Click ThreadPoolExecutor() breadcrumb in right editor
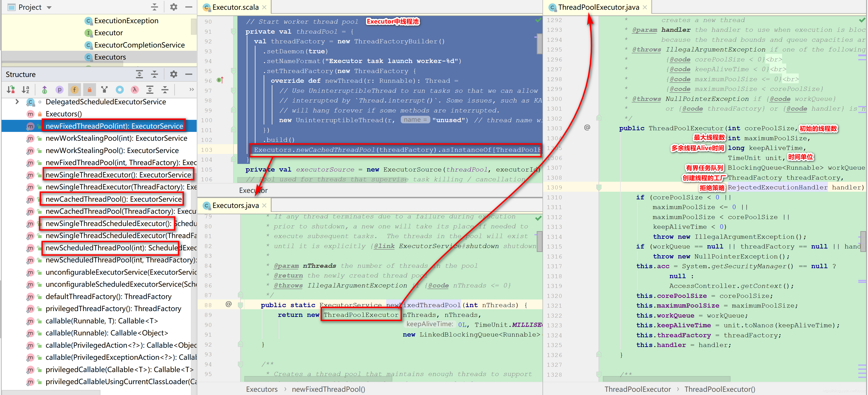The height and width of the screenshot is (395, 868). click(720, 389)
